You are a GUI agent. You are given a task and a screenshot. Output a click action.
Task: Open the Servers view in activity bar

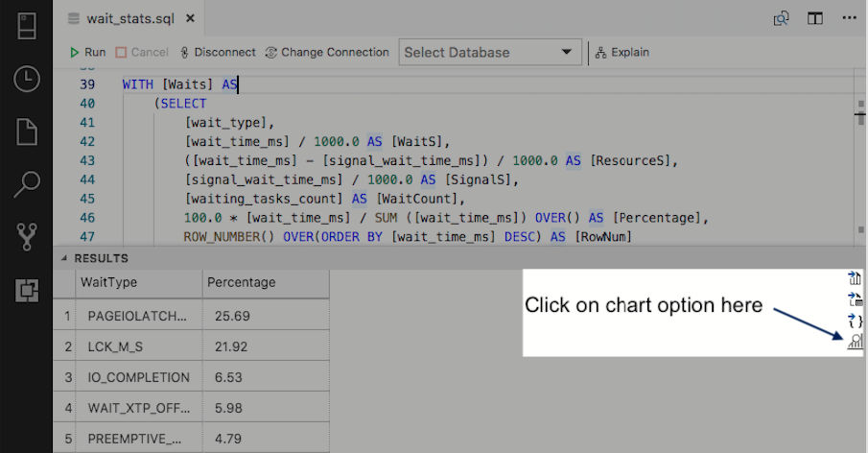point(26,26)
